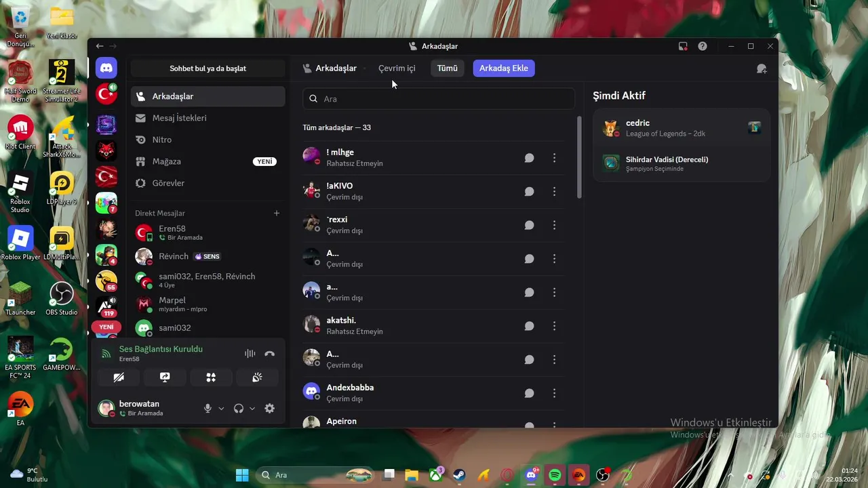Click Sohbet bul ya da başlat
The width and height of the screenshot is (868, 488).
(208, 68)
